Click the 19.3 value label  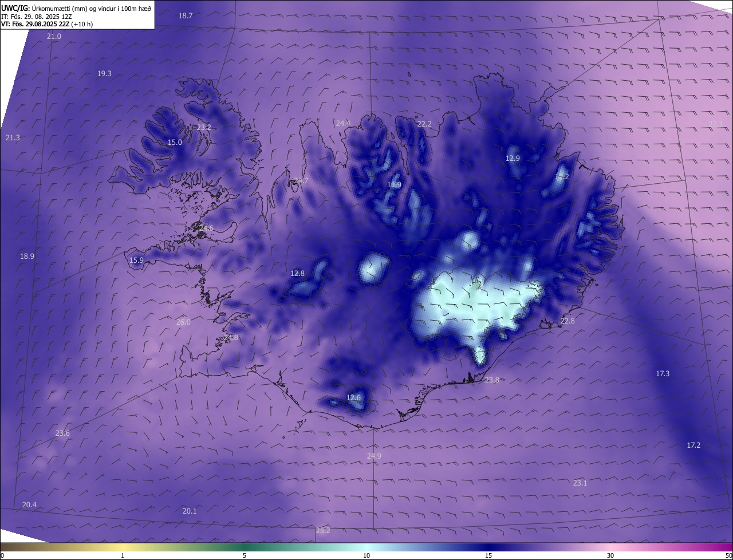coord(104,74)
